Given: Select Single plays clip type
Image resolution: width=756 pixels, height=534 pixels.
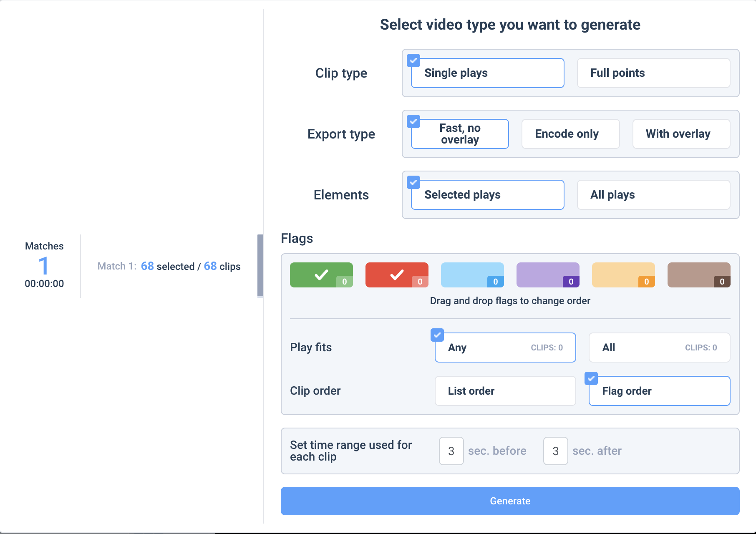Looking at the screenshot, I should click(487, 73).
